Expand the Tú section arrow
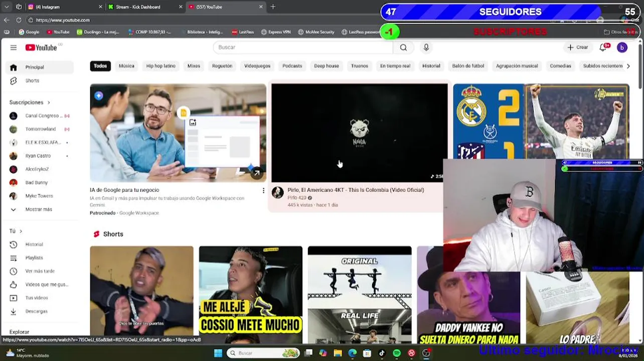 (x=21, y=231)
